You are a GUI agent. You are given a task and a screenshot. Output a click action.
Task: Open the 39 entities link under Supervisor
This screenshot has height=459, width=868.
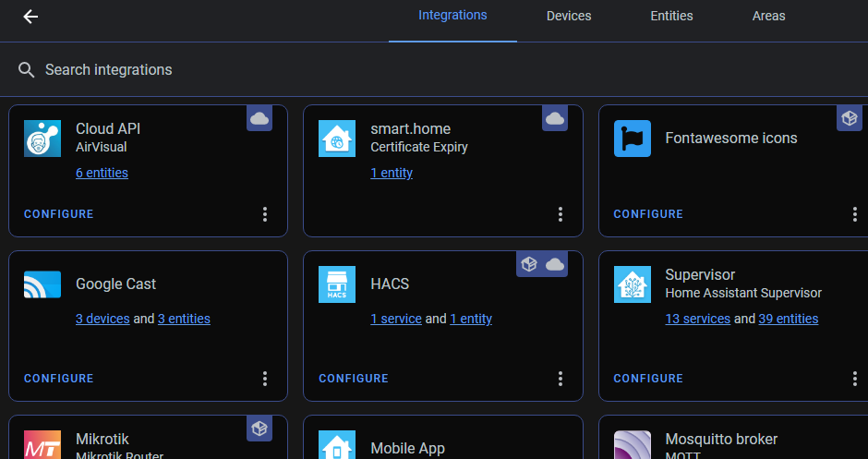(x=789, y=319)
